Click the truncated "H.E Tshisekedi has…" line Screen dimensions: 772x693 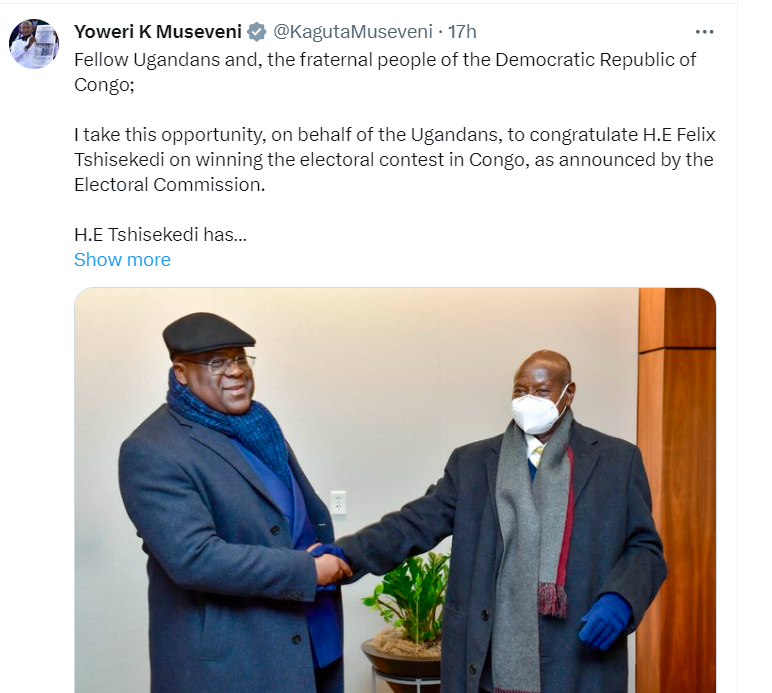(x=160, y=235)
